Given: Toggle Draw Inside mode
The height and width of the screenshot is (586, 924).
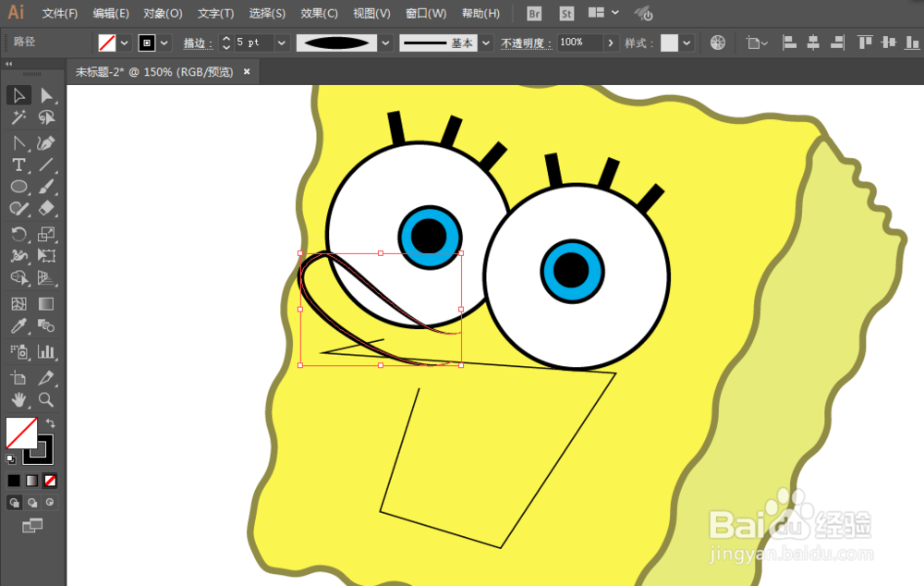Looking at the screenshot, I should point(50,502).
